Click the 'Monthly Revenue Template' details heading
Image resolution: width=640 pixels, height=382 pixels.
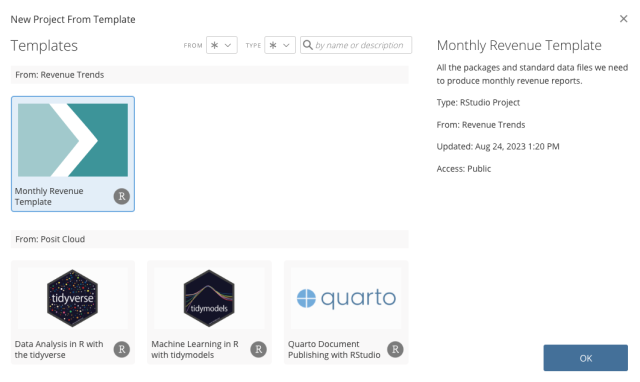(x=519, y=45)
